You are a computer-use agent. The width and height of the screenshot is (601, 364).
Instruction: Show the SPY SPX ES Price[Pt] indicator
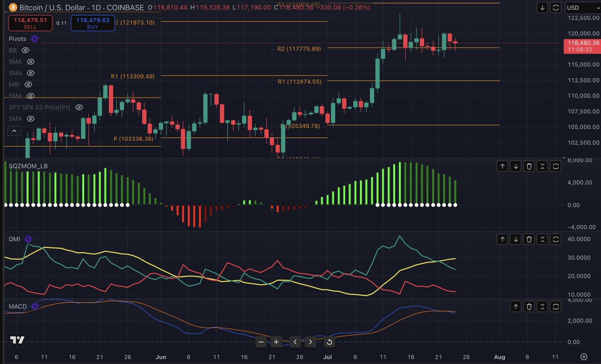79,107
